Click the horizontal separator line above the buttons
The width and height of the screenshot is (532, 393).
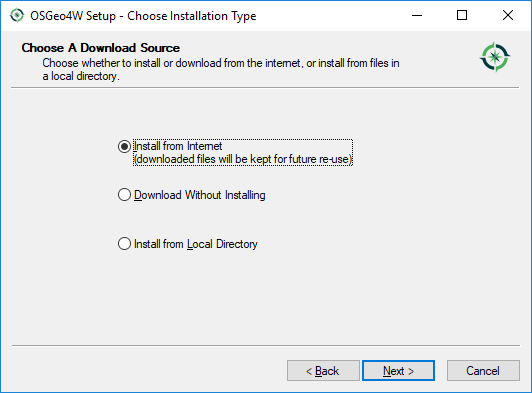click(x=266, y=346)
